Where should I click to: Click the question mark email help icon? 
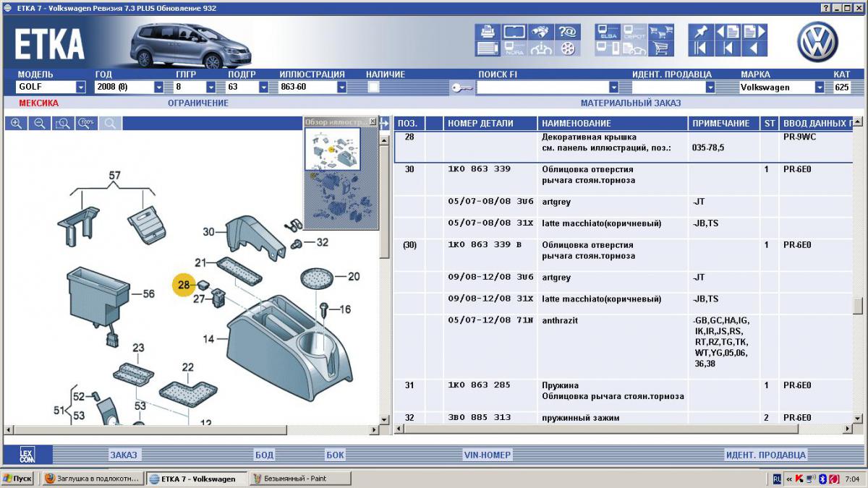pyautogui.click(x=568, y=32)
